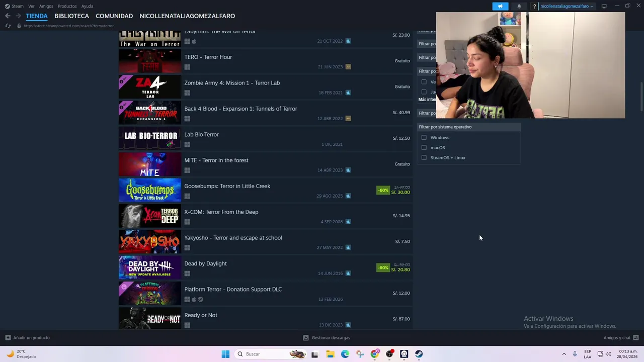The height and width of the screenshot is (362, 644).
Task: Click the back navigation arrow
Action: pos(8,16)
